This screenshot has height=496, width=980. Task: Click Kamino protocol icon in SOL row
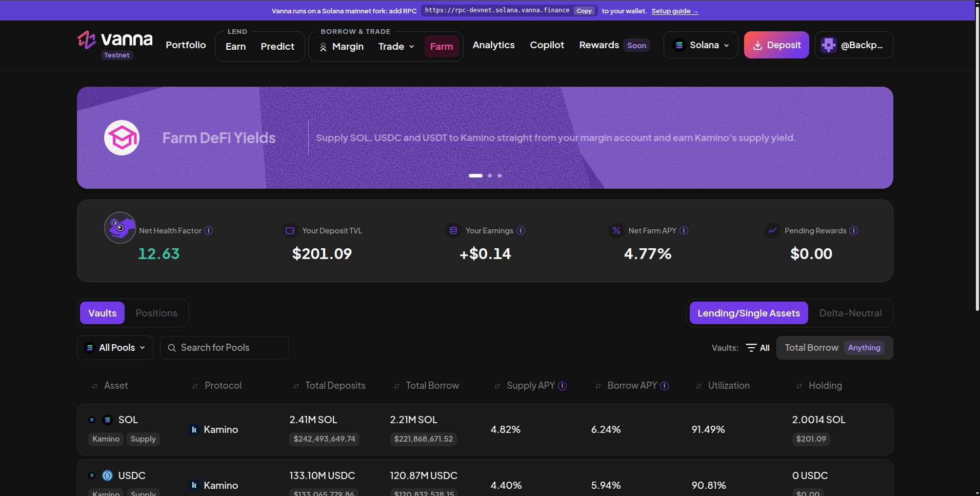tap(194, 430)
